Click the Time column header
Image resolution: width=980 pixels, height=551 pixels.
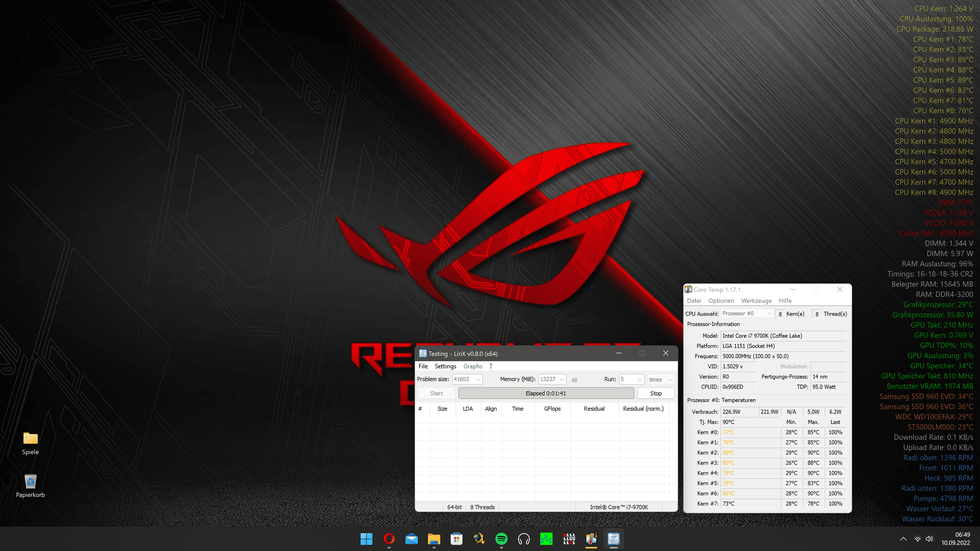[x=517, y=408]
